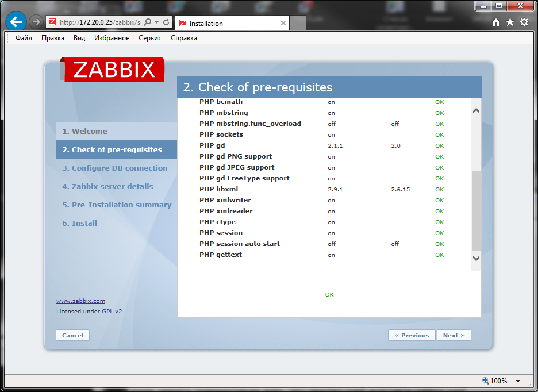Select step 2. Check of pre-requisites

[117, 149]
